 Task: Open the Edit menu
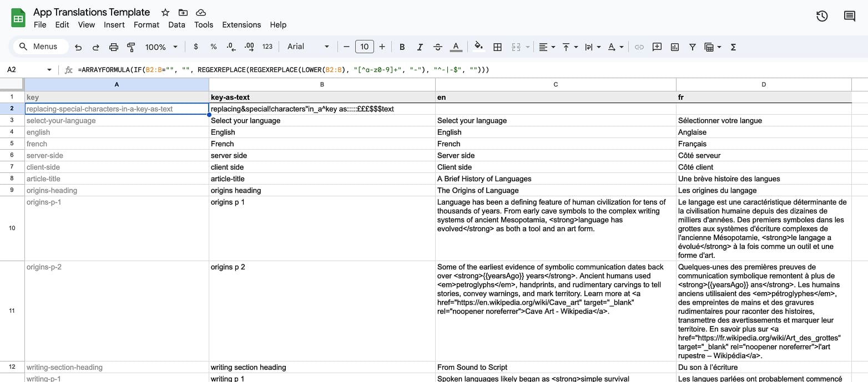tap(62, 25)
